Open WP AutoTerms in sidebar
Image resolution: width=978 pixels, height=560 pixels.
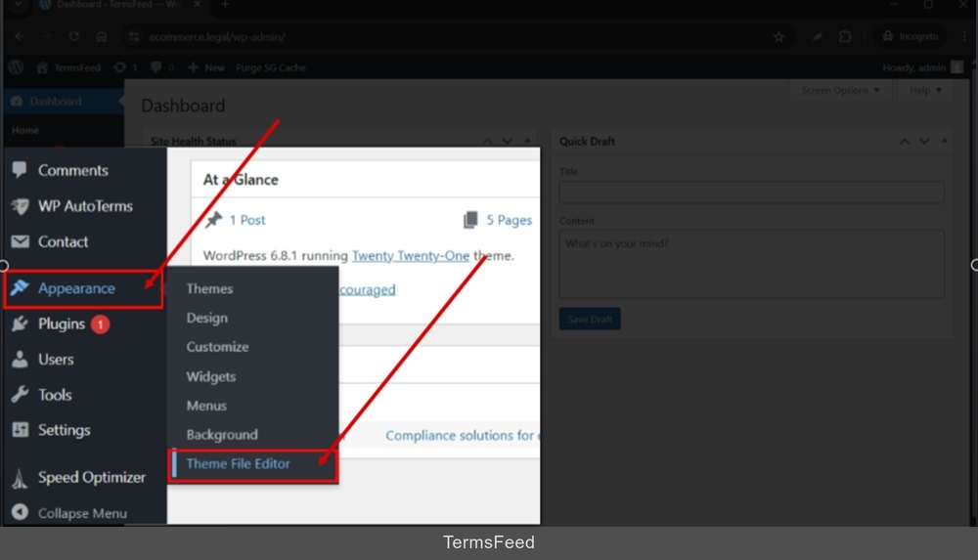(84, 206)
